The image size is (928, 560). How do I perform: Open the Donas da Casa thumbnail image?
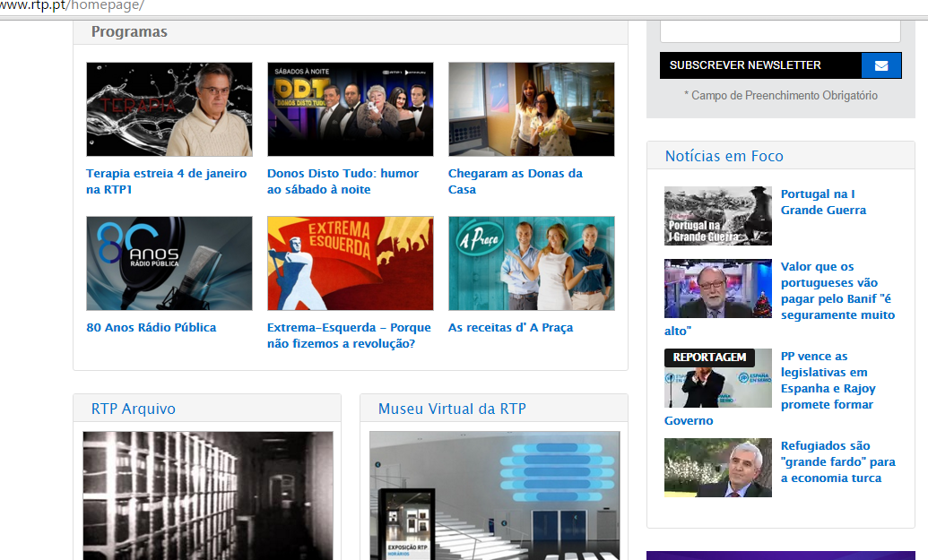coord(532,109)
